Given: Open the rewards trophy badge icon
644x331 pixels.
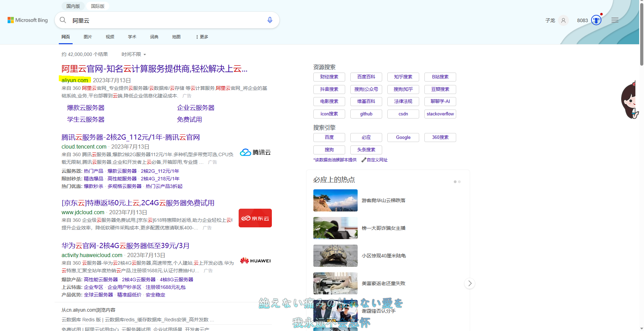Looking at the screenshot, I should [x=596, y=20].
